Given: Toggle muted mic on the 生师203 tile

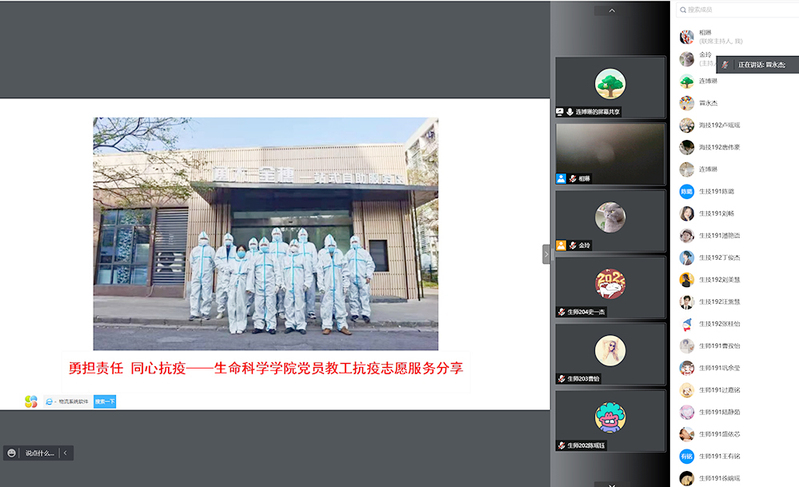Looking at the screenshot, I should (x=562, y=378).
